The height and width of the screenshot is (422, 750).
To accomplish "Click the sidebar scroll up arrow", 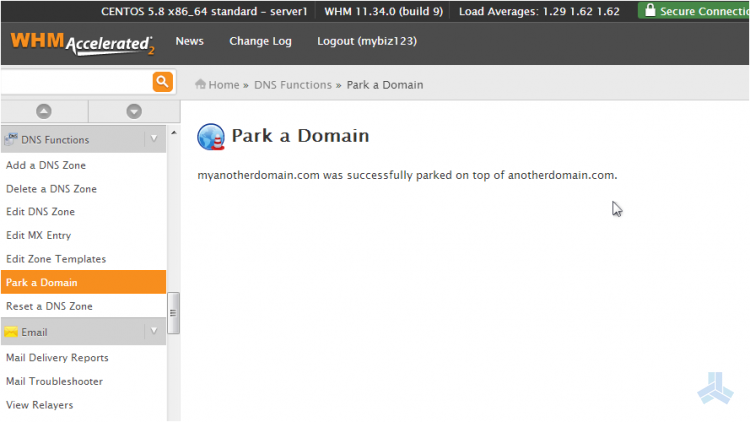I will tap(174, 133).
